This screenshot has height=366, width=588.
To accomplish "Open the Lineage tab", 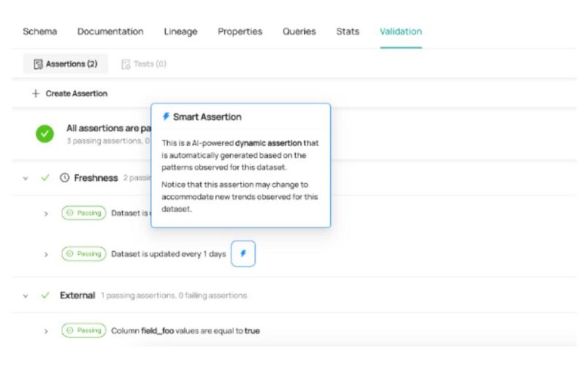I will coord(180,32).
